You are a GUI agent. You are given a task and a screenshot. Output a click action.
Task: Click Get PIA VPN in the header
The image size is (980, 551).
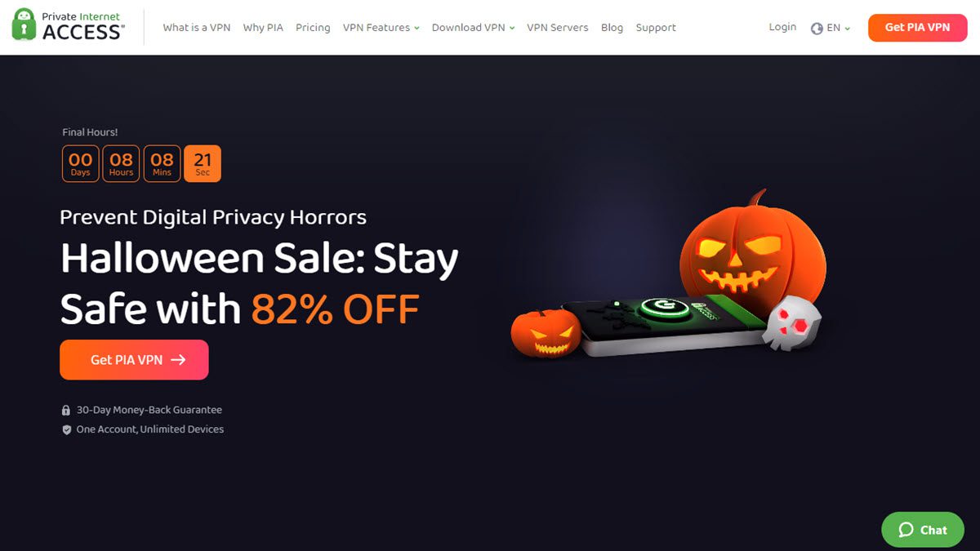917,28
